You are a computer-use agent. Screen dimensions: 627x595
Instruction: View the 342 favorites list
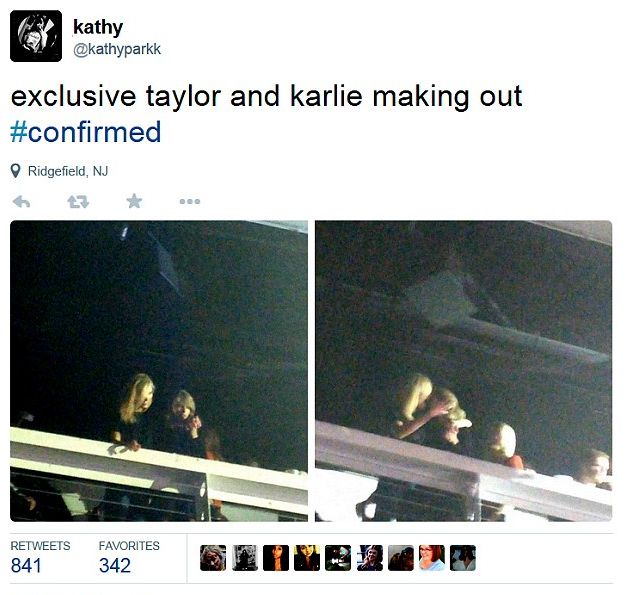[129, 558]
